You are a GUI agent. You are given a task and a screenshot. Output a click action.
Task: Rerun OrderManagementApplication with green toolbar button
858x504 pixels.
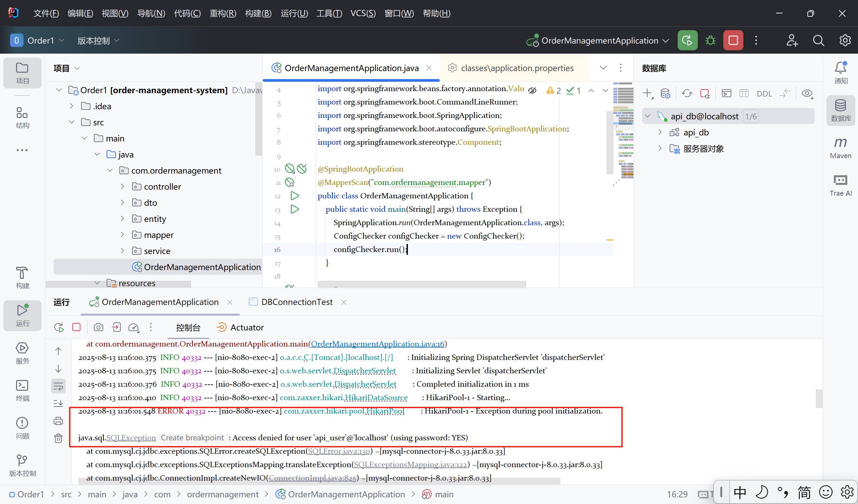click(687, 41)
